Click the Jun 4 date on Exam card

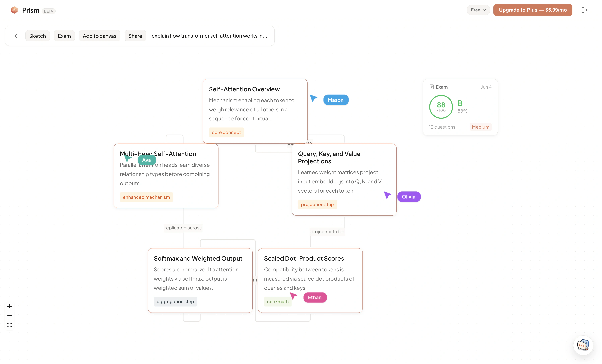486,87
